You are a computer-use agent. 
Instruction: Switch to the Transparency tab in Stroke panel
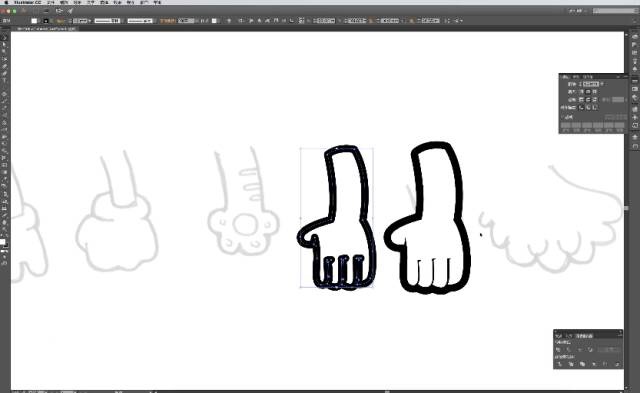click(x=587, y=77)
